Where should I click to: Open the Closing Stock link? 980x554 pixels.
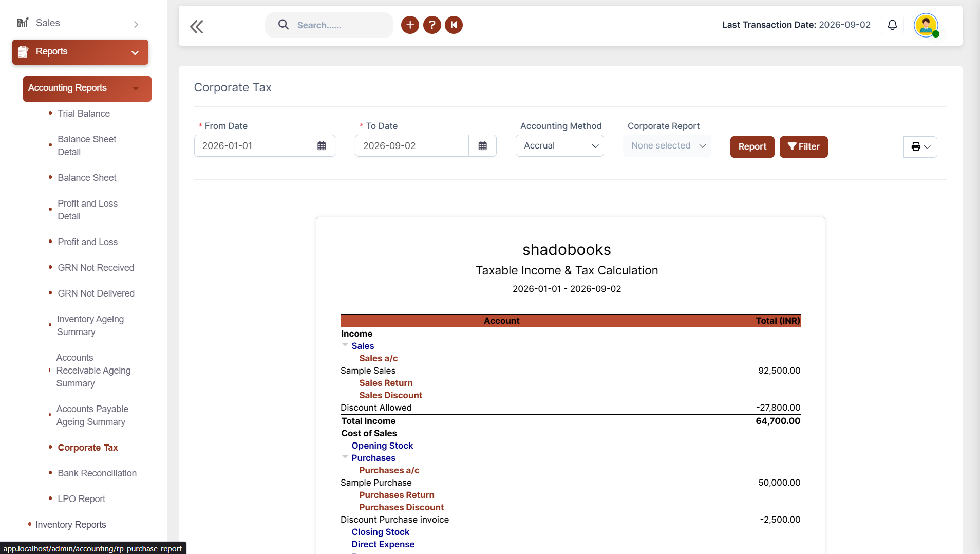380,532
